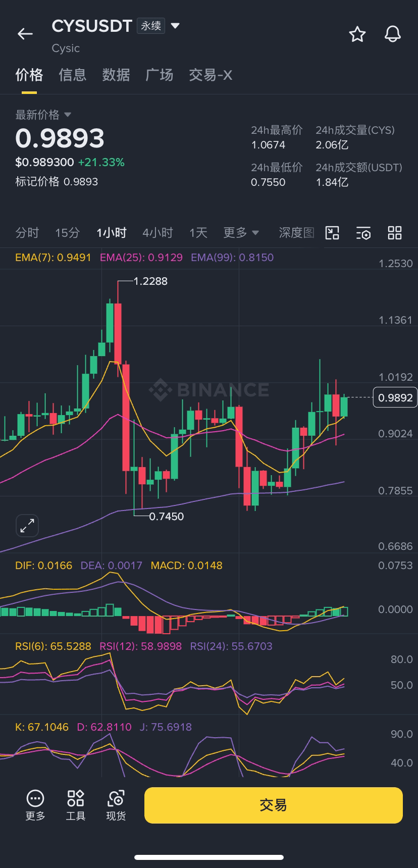Expand the CYSUSDT pair selector arrow

point(175,26)
